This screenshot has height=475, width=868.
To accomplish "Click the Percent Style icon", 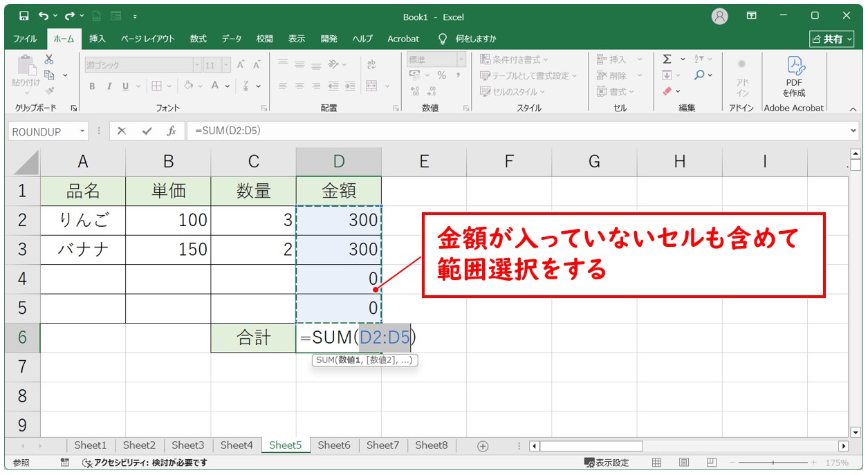I will coord(441,75).
